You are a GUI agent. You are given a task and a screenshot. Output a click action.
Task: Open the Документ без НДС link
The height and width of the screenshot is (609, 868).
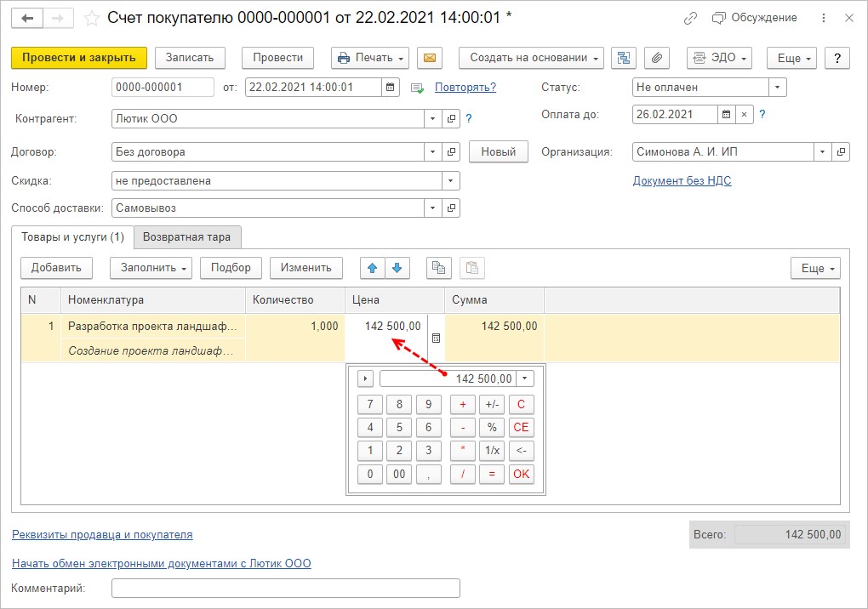click(682, 180)
